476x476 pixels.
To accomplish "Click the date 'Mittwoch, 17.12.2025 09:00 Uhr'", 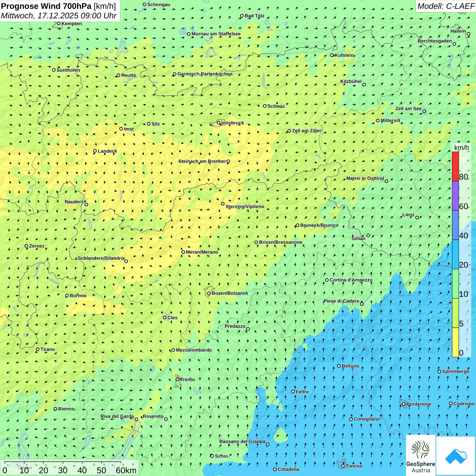I will 59,16.
